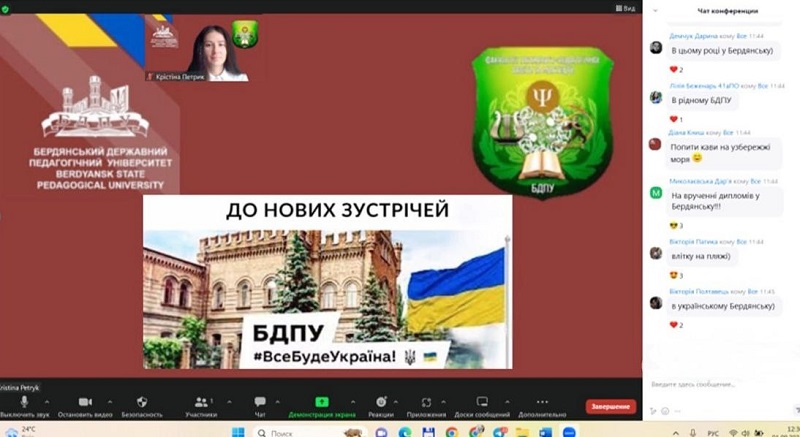Click message 'в українському Бердянську)'
The width and height of the screenshot is (800, 437).
click(723, 306)
